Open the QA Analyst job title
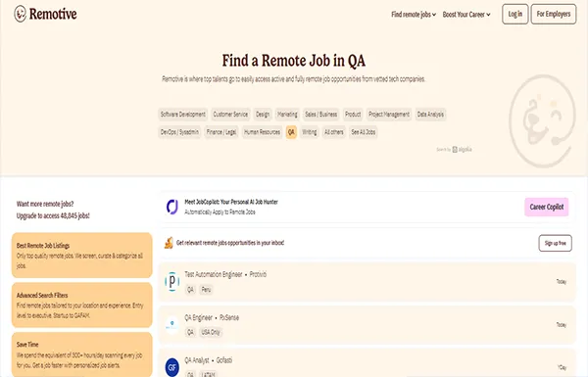Viewport: 588px width, 377px height. tap(197, 360)
